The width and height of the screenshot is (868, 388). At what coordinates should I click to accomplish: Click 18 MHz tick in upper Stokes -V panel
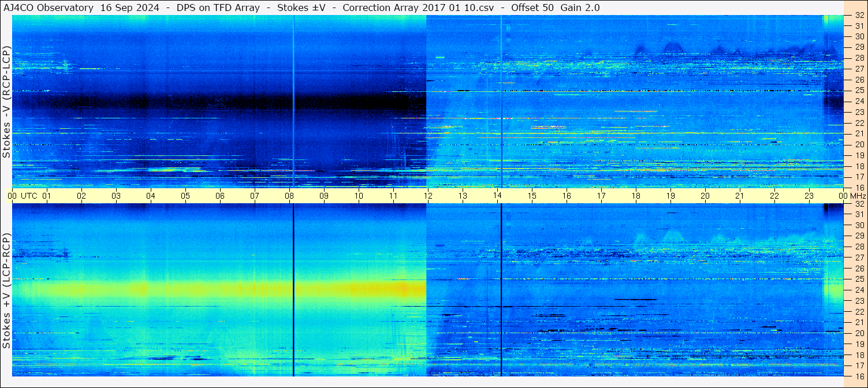coord(859,166)
